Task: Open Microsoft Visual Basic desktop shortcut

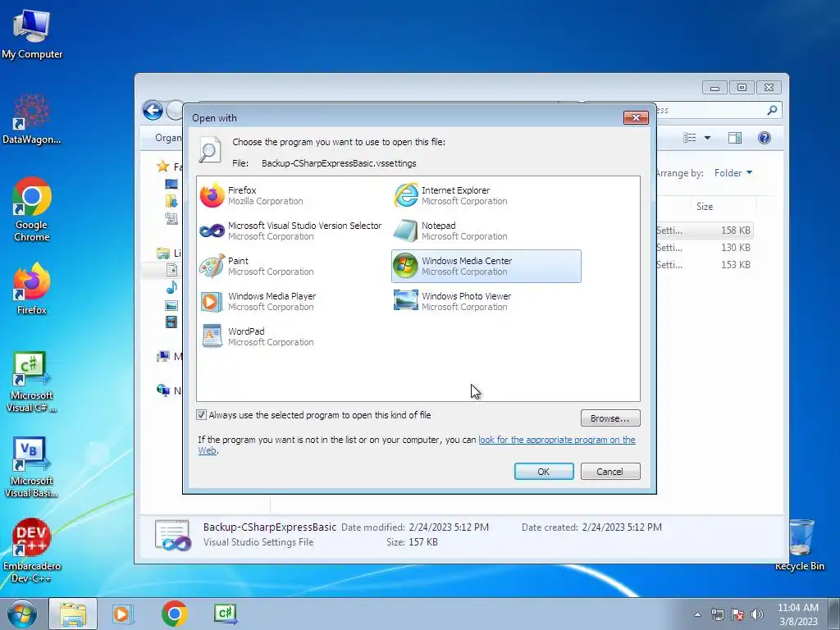Action: (x=32, y=467)
